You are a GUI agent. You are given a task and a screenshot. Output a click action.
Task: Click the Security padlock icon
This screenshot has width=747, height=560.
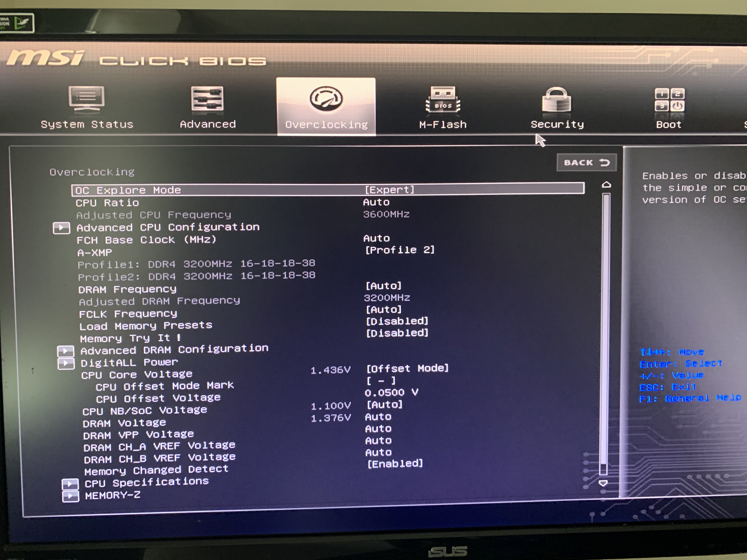(x=556, y=100)
